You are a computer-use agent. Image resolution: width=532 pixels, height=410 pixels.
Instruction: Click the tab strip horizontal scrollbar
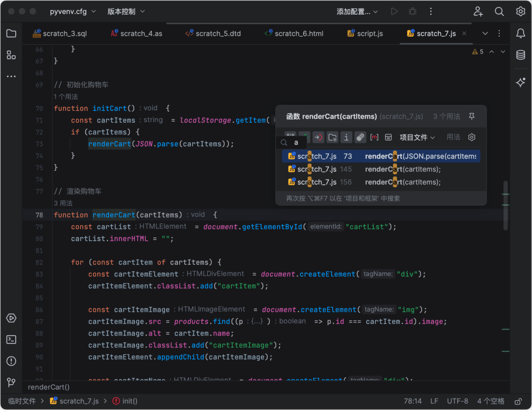point(319,23)
